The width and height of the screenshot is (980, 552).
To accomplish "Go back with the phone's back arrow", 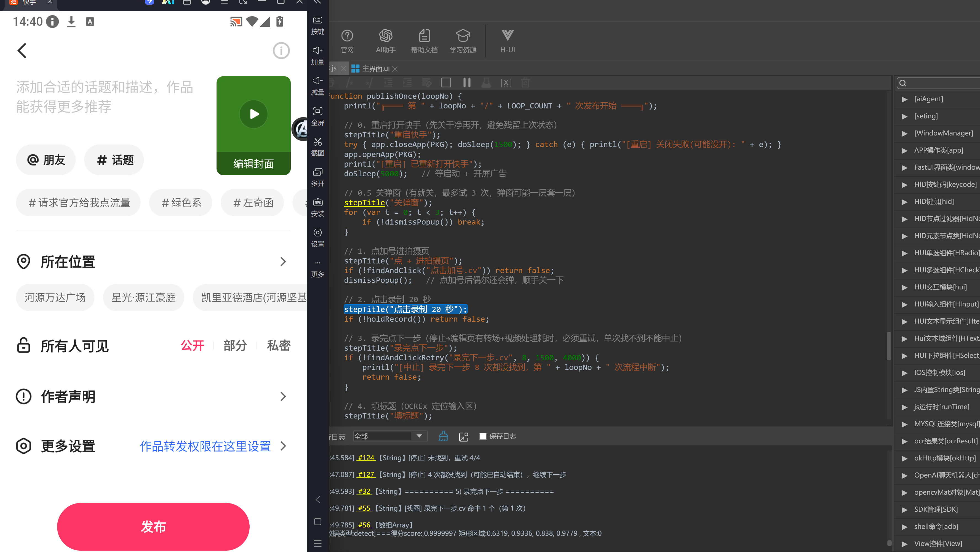I will click(22, 50).
